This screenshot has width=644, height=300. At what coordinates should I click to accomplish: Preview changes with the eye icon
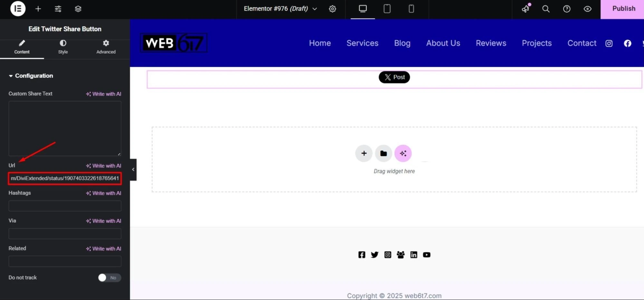(x=587, y=9)
